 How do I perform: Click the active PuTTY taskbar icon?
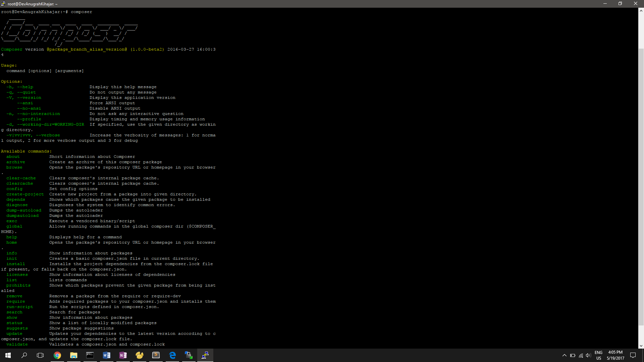(205, 355)
